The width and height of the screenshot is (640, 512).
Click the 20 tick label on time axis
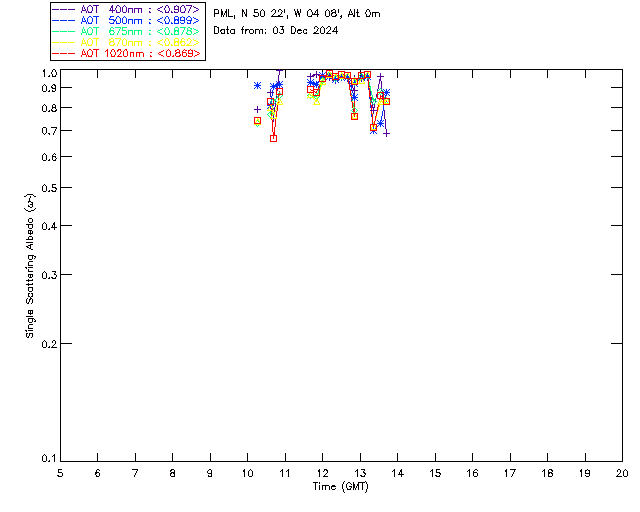[622, 473]
